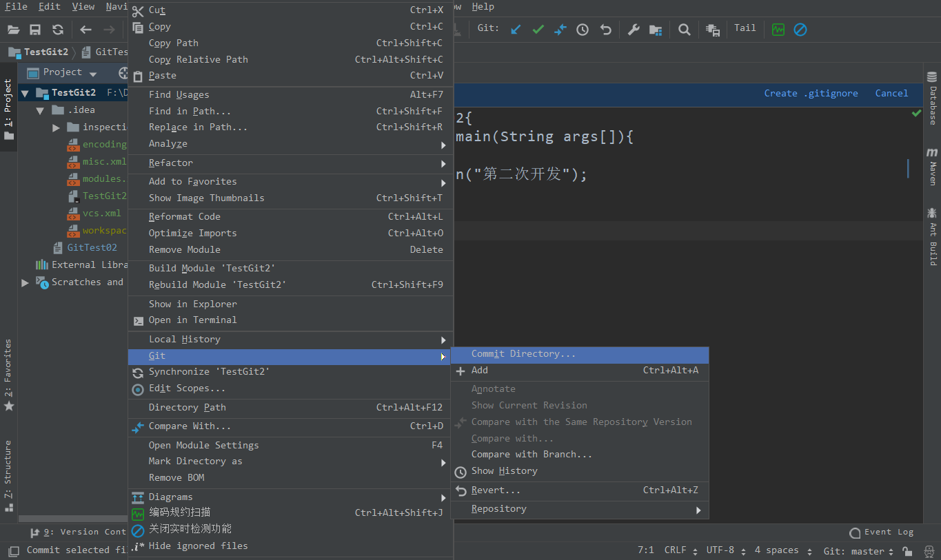Select Show in Explorer menu entry

192,304
